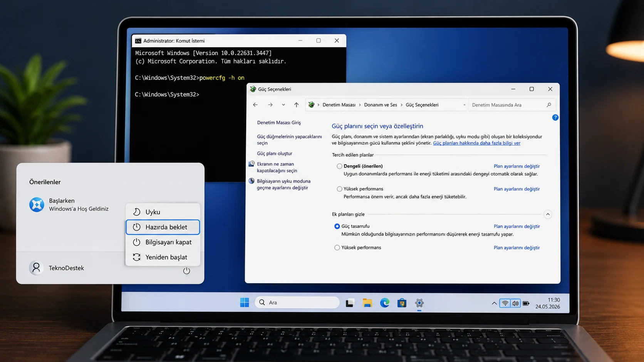Open the address bar dropdown arrow
The height and width of the screenshot is (362, 644).
464,105
